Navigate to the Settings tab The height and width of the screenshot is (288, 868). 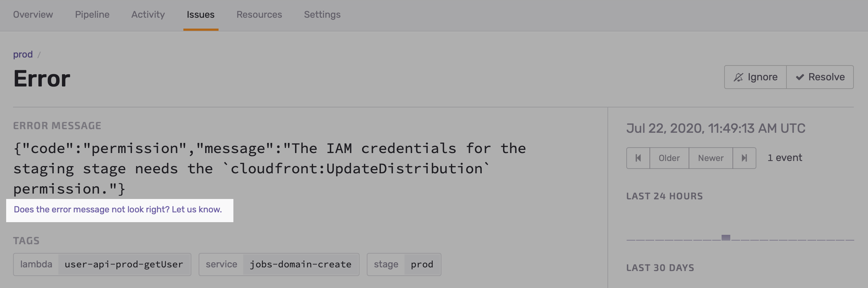pyautogui.click(x=322, y=14)
